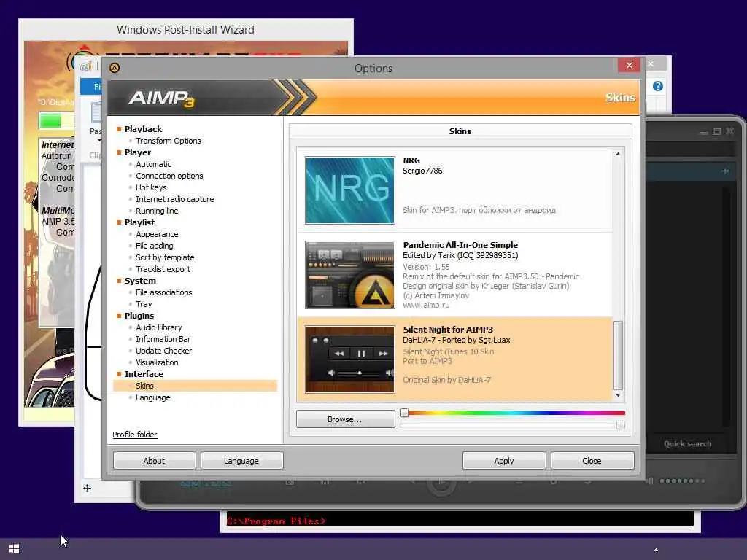Open Internet radio capture settings

[175, 199]
